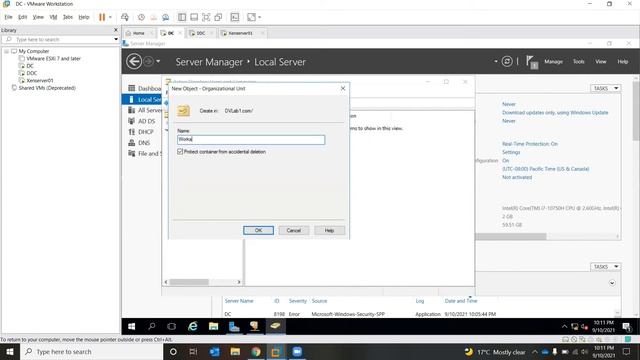Switch to Unity mode toolbar icon

[218, 17]
